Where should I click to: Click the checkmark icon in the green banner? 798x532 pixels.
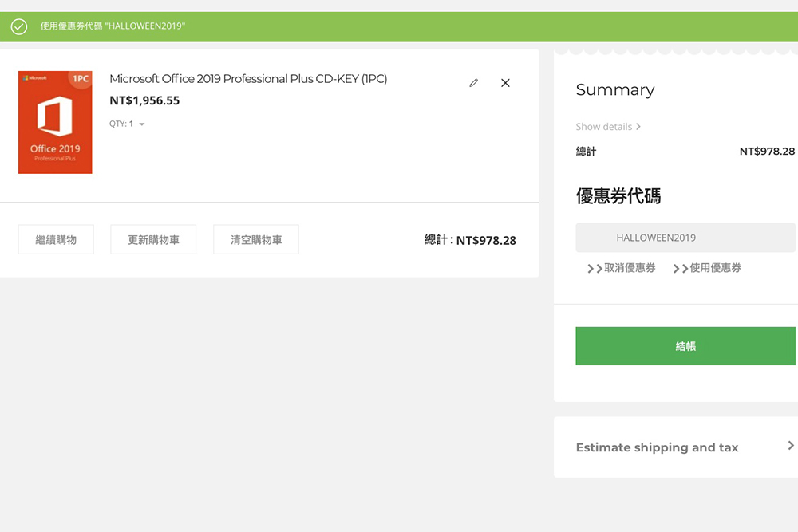(x=18, y=26)
